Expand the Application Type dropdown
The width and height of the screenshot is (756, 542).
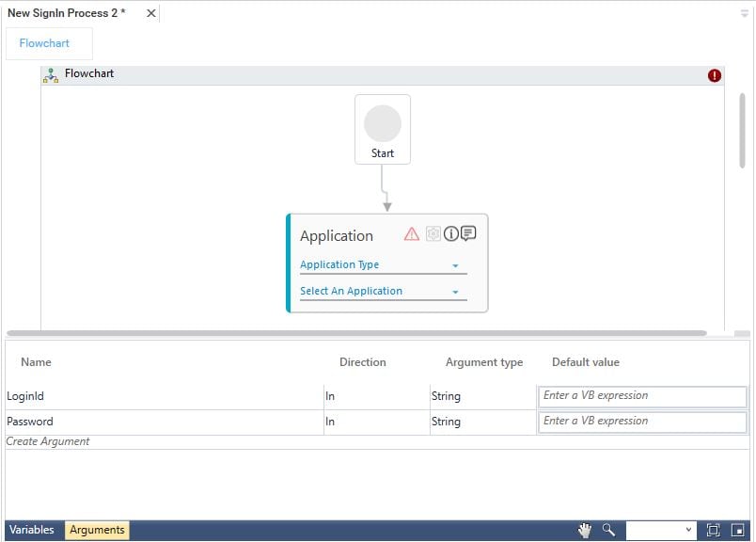(x=383, y=265)
